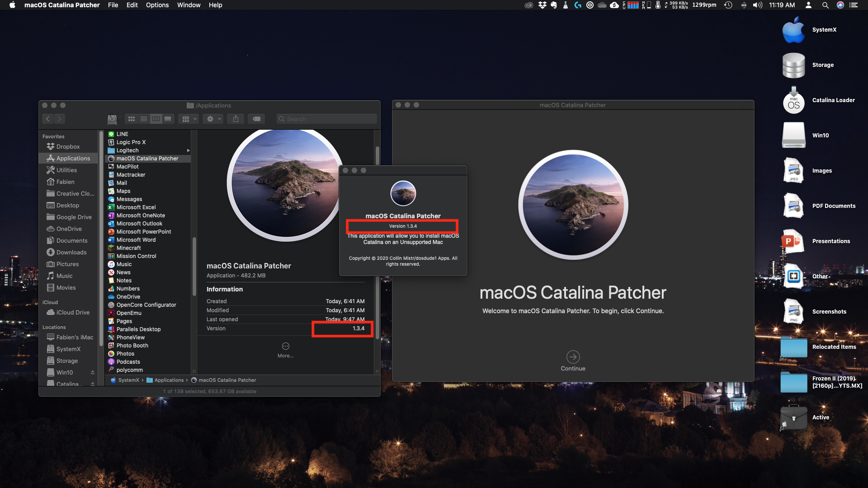Open Storage drive on desktop
868x488 pixels.
794,65
